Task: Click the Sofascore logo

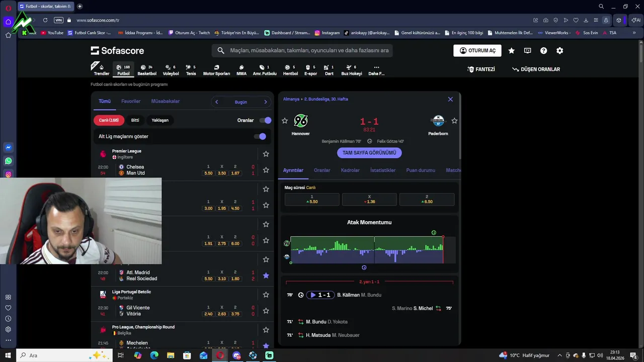Action: [117, 50]
